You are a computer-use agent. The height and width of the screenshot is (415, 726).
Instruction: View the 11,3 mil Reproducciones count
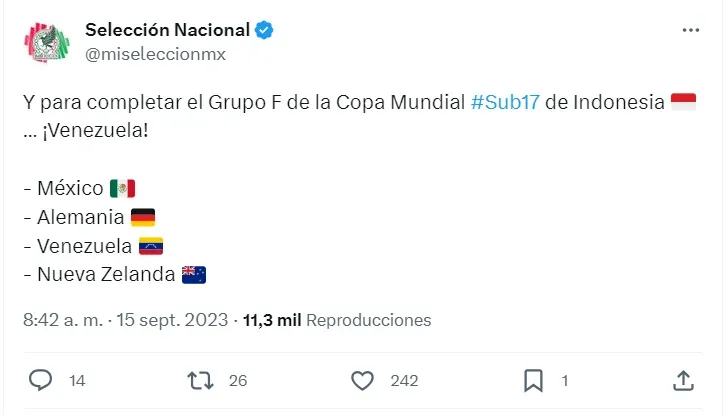click(337, 320)
